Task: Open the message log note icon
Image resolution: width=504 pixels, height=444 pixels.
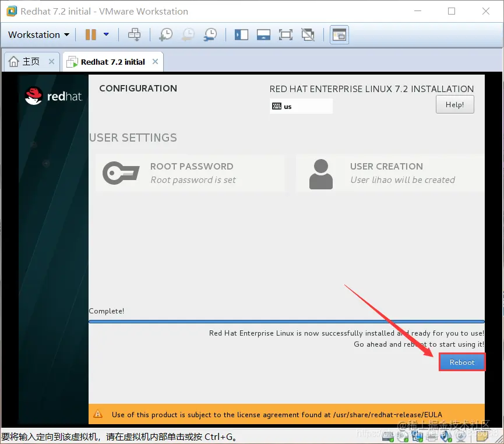Action: [x=482, y=436]
